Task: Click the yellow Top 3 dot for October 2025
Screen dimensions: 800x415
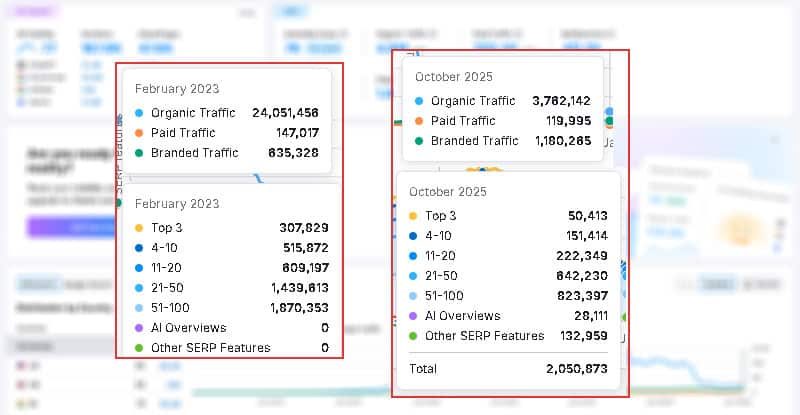Action: 413,216
